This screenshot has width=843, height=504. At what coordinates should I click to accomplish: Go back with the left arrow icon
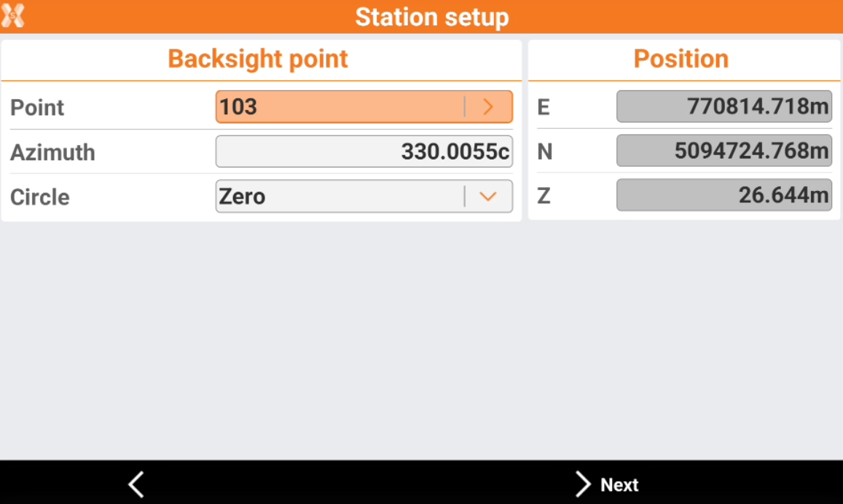136,484
